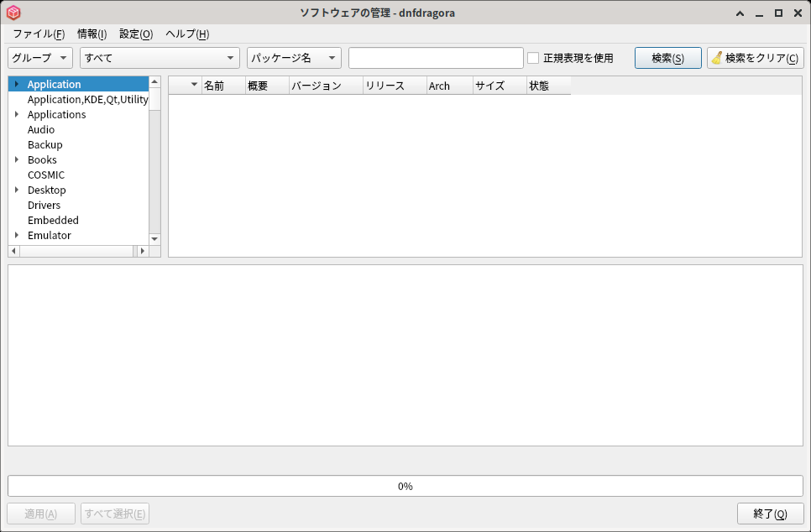This screenshot has width=811, height=532.
Task: Select the Audio group
Action: [41, 130]
